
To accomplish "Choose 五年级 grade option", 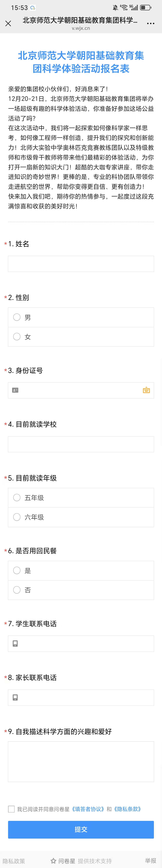I will tap(17, 497).
